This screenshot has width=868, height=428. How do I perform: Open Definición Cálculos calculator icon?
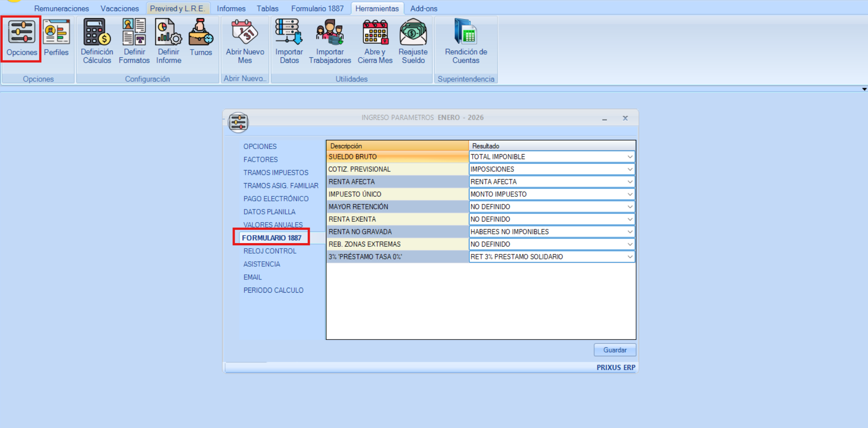pos(97,33)
